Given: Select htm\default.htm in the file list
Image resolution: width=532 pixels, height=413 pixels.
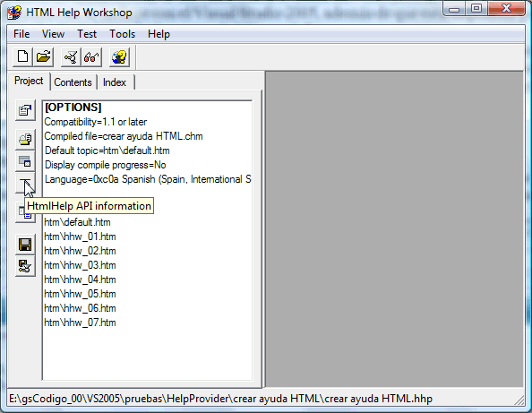Looking at the screenshot, I should pyautogui.click(x=77, y=222).
